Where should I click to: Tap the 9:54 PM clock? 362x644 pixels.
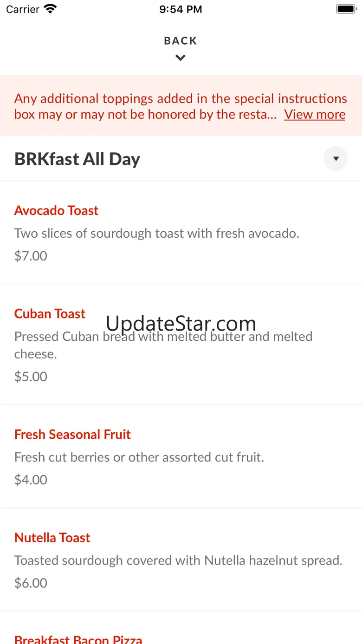click(181, 9)
